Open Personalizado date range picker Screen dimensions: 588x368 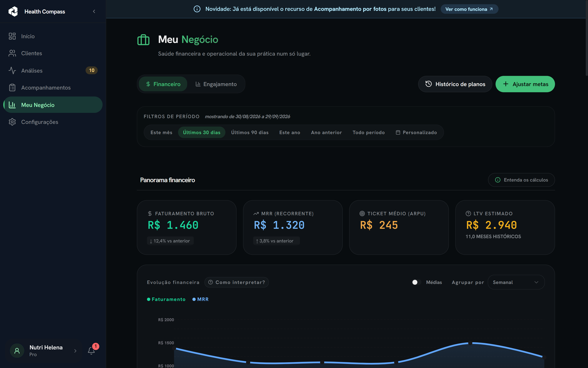(416, 132)
